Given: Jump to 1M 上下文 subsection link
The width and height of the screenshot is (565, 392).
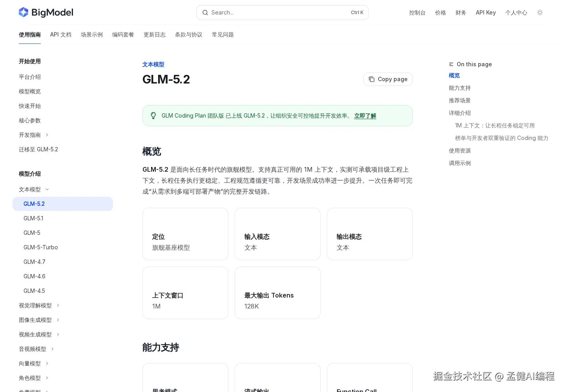Looking at the screenshot, I should coord(495,125).
